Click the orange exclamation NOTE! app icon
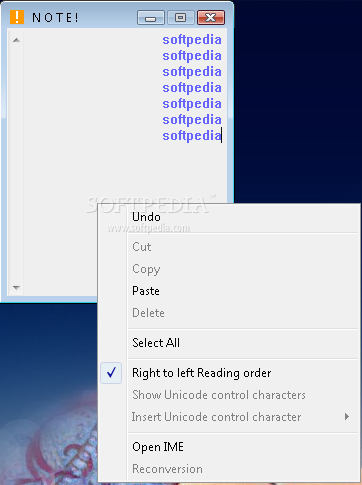The height and width of the screenshot is (485, 362). [x=17, y=17]
